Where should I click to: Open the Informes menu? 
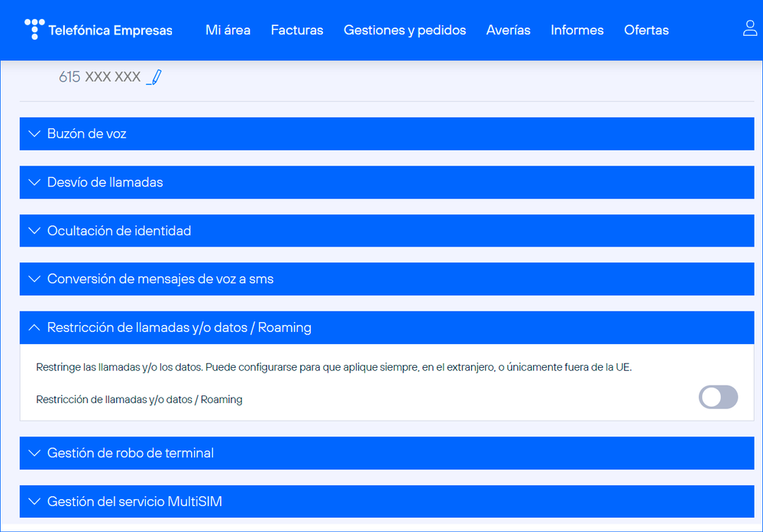click(577, 31)
